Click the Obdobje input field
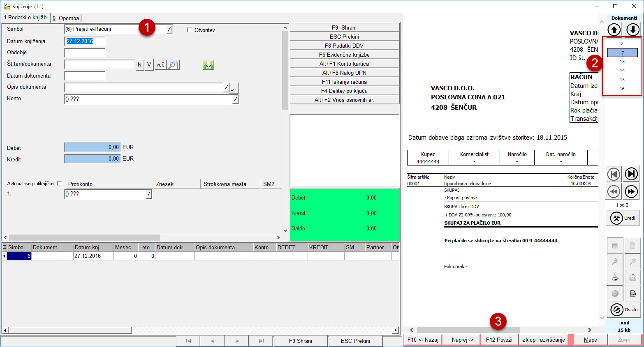The width and height of the screenshot is (644, 347). [x=85, y=53]
